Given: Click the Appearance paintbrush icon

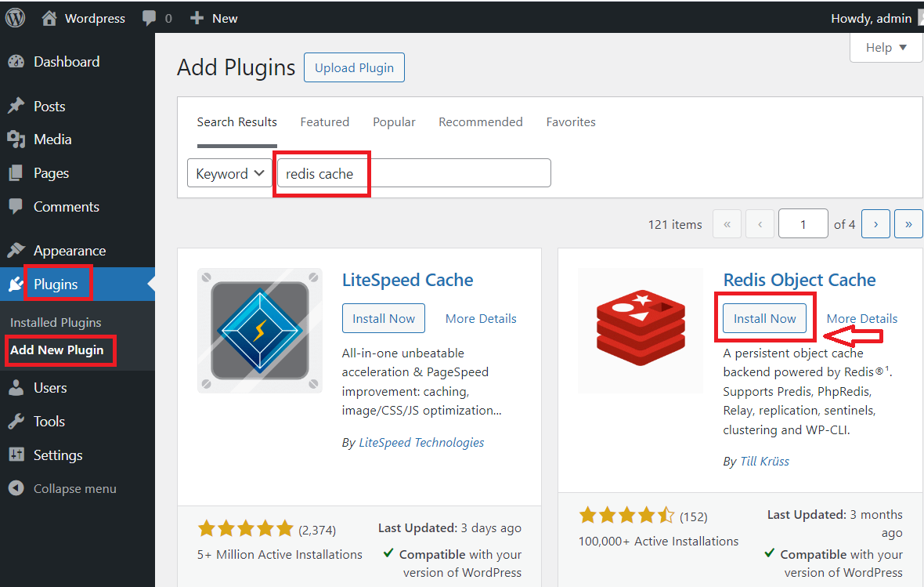Looking at the screenshot, I should pyautogui.click(x=16, y=251).
